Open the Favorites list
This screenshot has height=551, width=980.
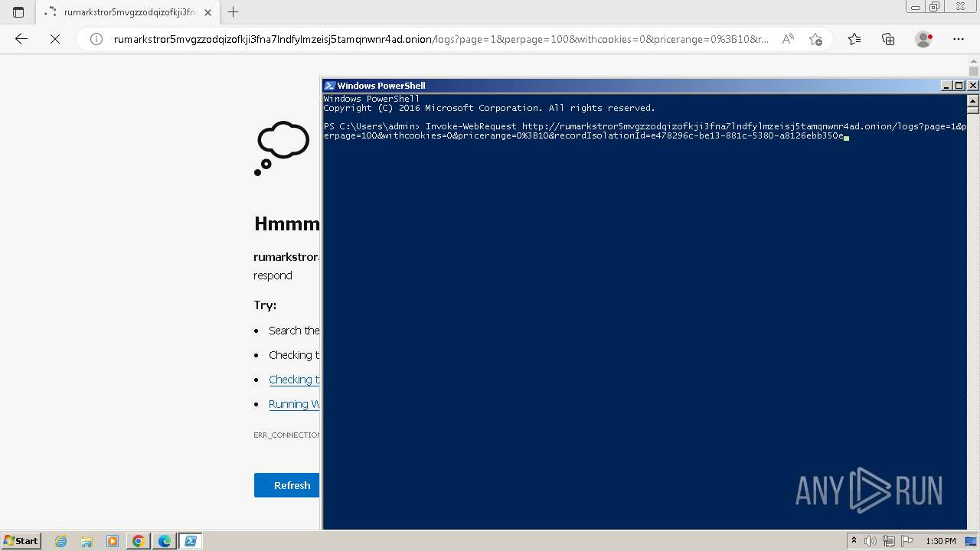tap(854, 39)
